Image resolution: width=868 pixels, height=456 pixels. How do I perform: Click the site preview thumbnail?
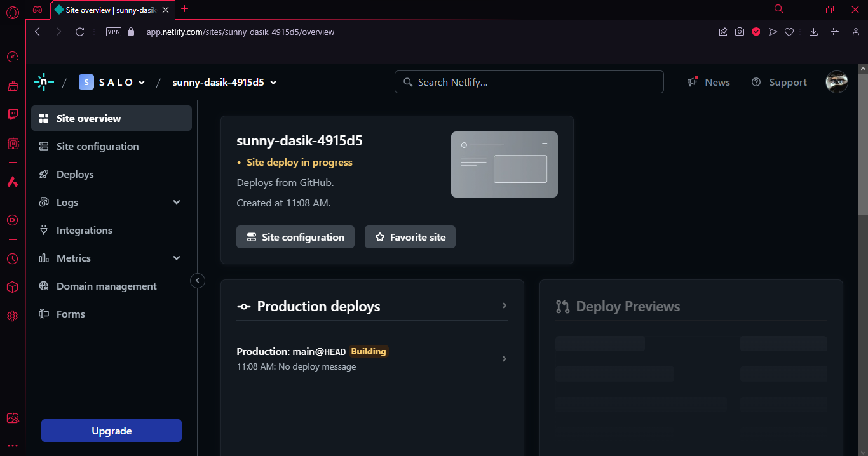click(x=505, y=164)
